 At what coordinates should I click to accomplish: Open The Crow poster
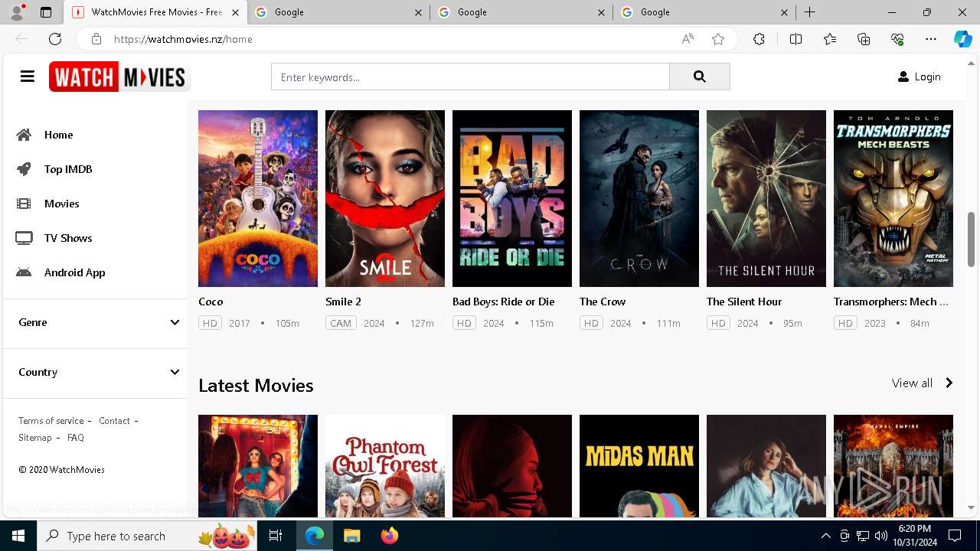pyautogui.click(x=639, y=198)
